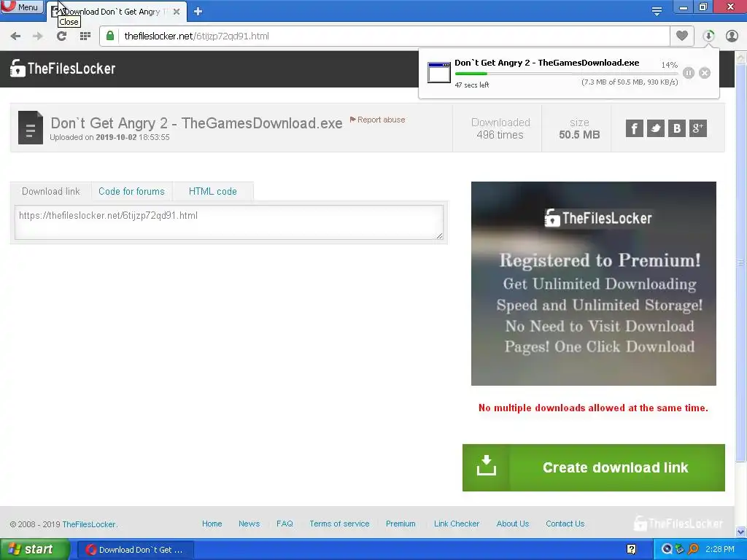Click Create download link button

[x=594, y=467]
